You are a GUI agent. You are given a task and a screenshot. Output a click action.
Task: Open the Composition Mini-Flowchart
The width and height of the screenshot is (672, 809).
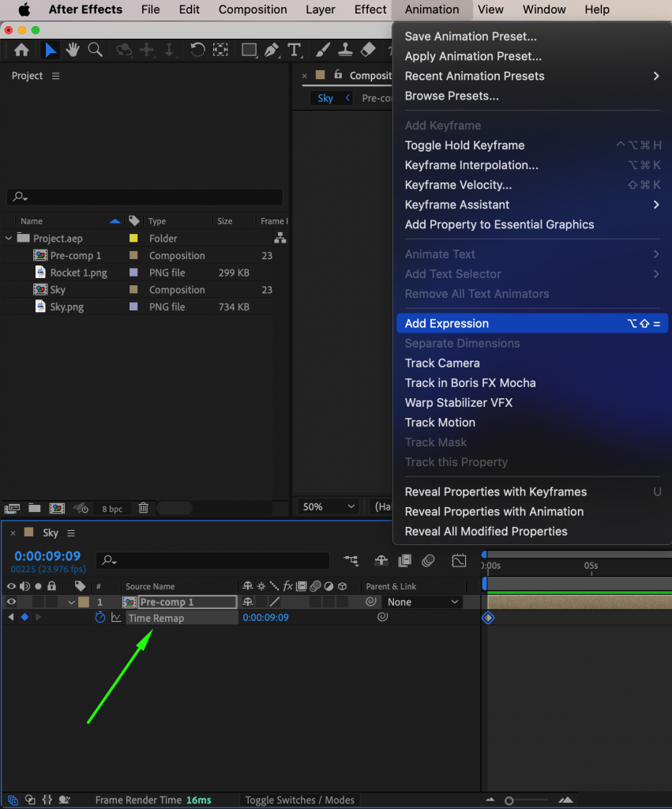point(351,560)
